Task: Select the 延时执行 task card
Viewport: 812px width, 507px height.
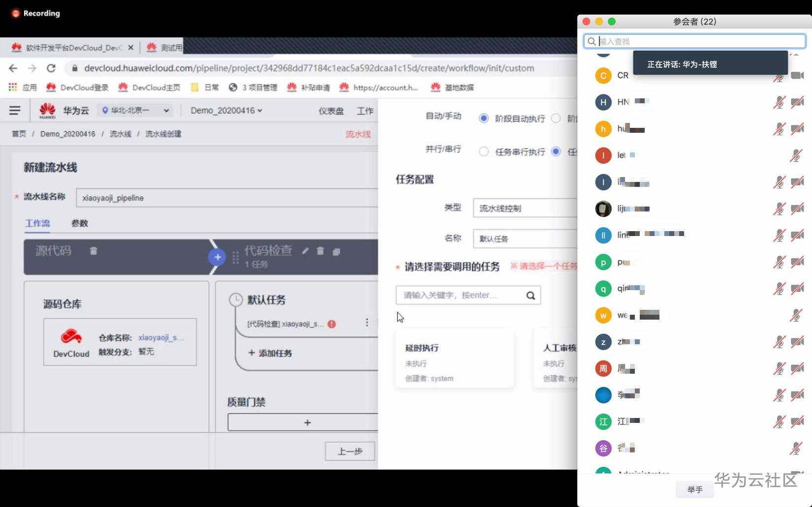Action: click(455, 359)
